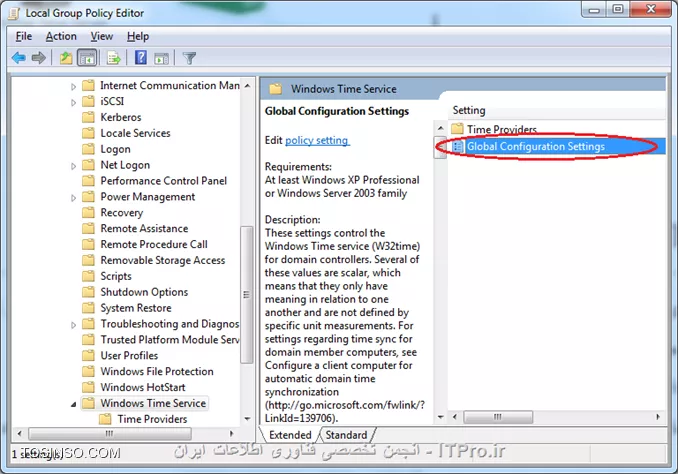Click the Locale Services folder icon
The height and width of the screenshot is (474, 678).
click(x=88, y=133)
